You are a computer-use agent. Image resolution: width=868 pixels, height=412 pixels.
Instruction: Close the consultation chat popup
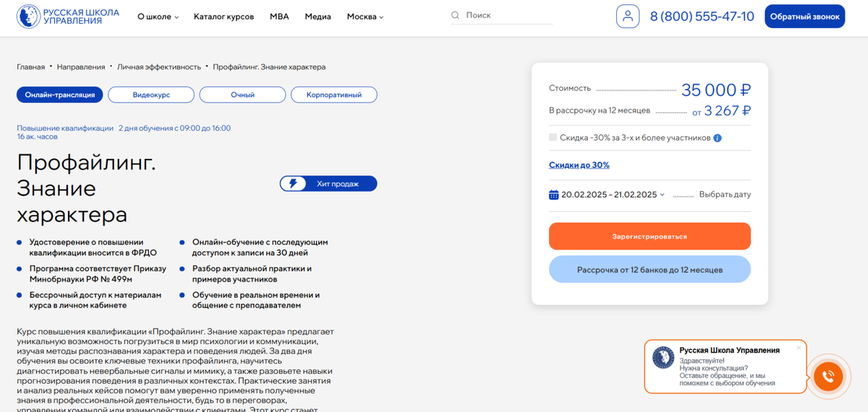click(x=799, y=348)
